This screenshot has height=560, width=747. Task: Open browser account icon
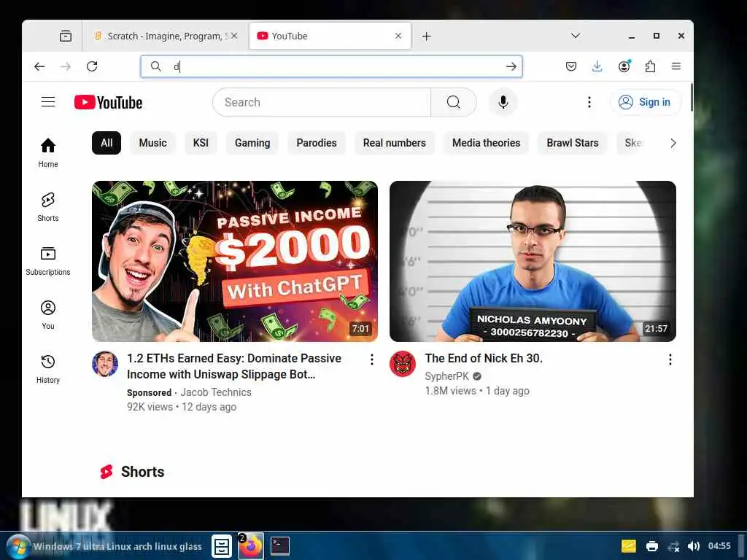624,66
